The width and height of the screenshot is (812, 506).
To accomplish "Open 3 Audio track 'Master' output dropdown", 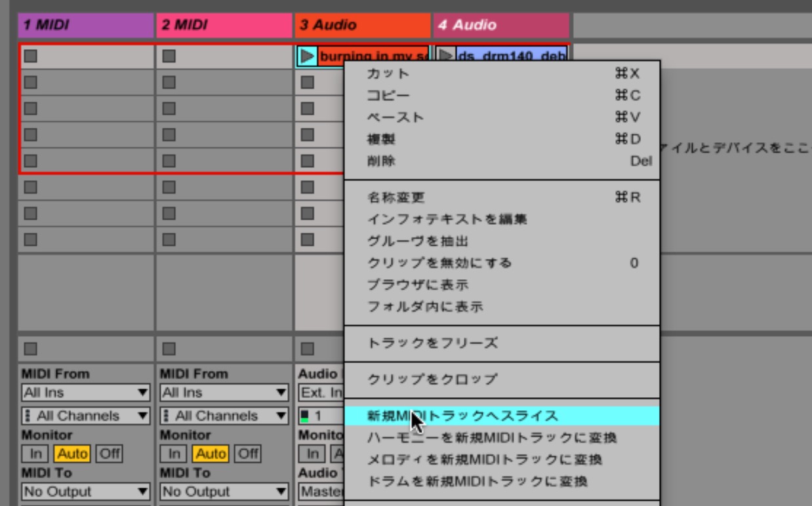I will (x=321, y=492).
